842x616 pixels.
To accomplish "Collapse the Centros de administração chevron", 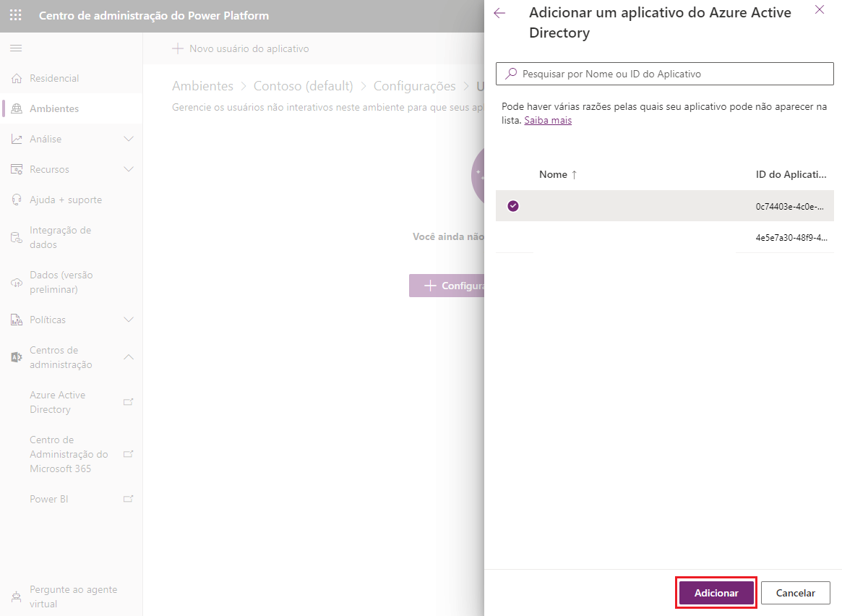I will coord(129,357).
